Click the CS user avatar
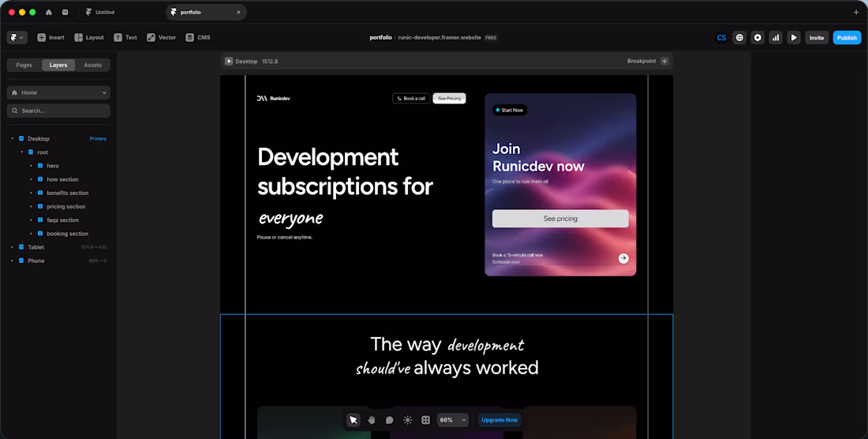 point(721,38)
